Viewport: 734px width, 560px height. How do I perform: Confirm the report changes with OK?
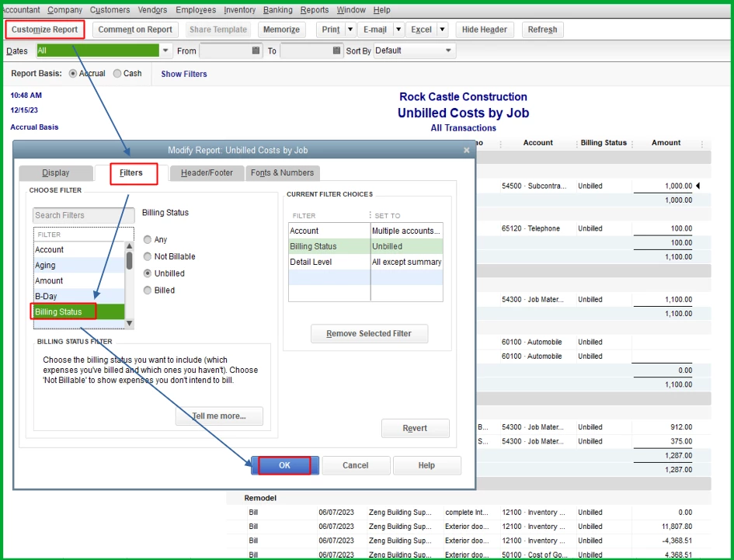click(284, 465)
